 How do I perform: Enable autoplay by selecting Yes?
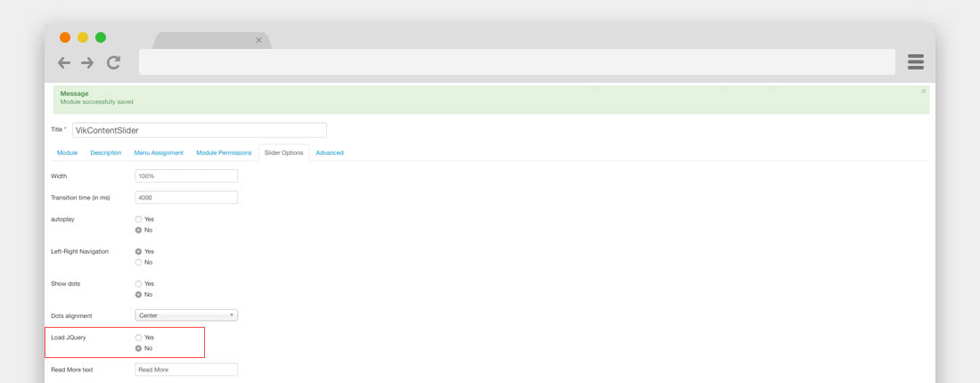point(139,219)
